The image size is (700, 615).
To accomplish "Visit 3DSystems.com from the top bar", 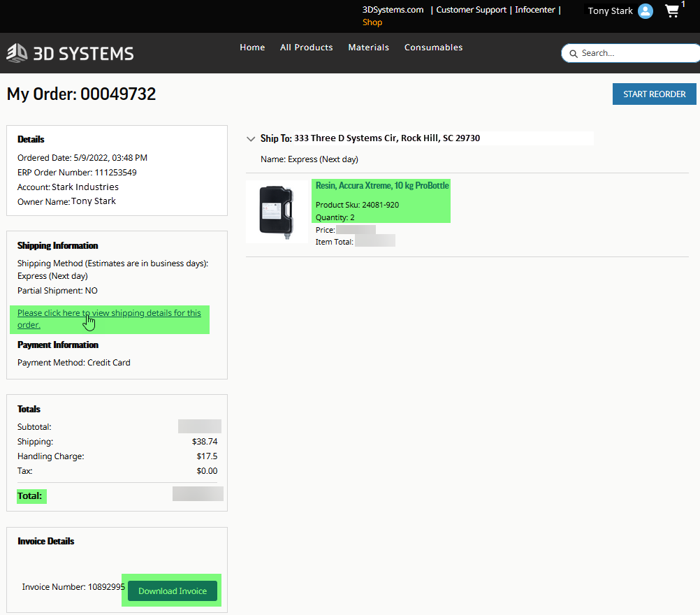I will pos(393,9).
